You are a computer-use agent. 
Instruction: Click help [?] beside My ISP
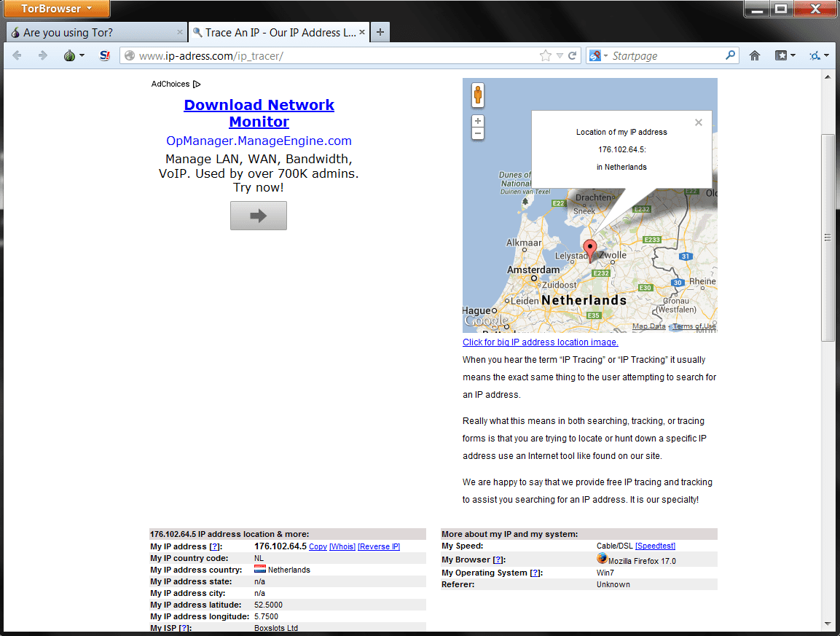click(184, 628)
